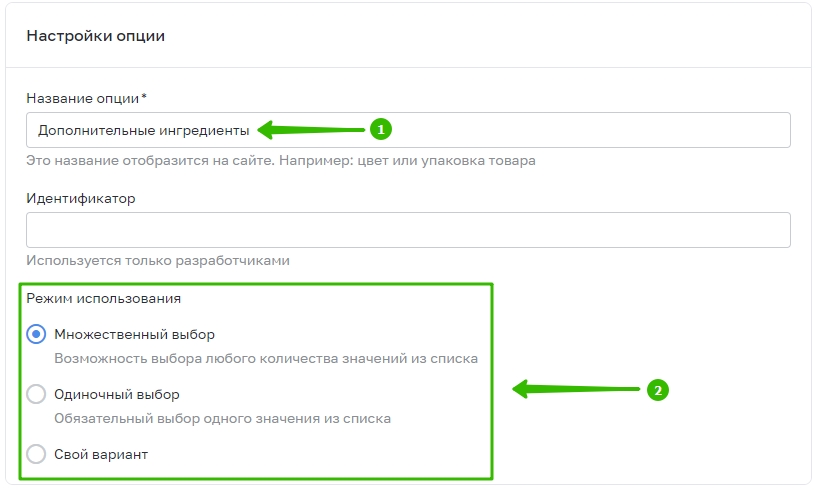Click the description starting with Возможность выбора любого количества
This screenshot has width=819, height=490.
[x=266, y=358]
